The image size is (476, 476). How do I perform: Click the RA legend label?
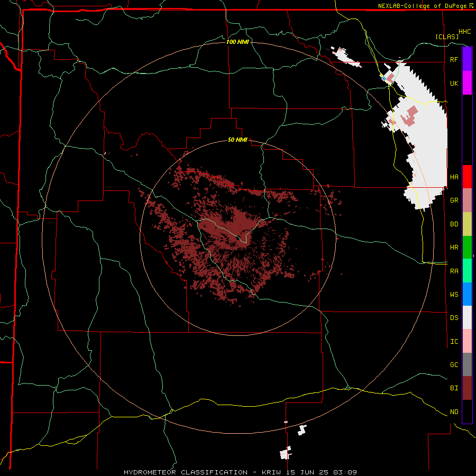[454, 271]
